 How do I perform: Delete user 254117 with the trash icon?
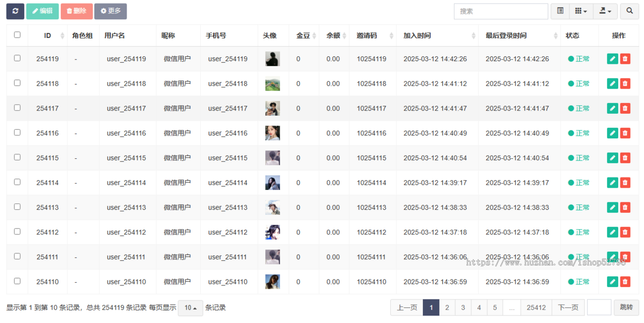625,108
